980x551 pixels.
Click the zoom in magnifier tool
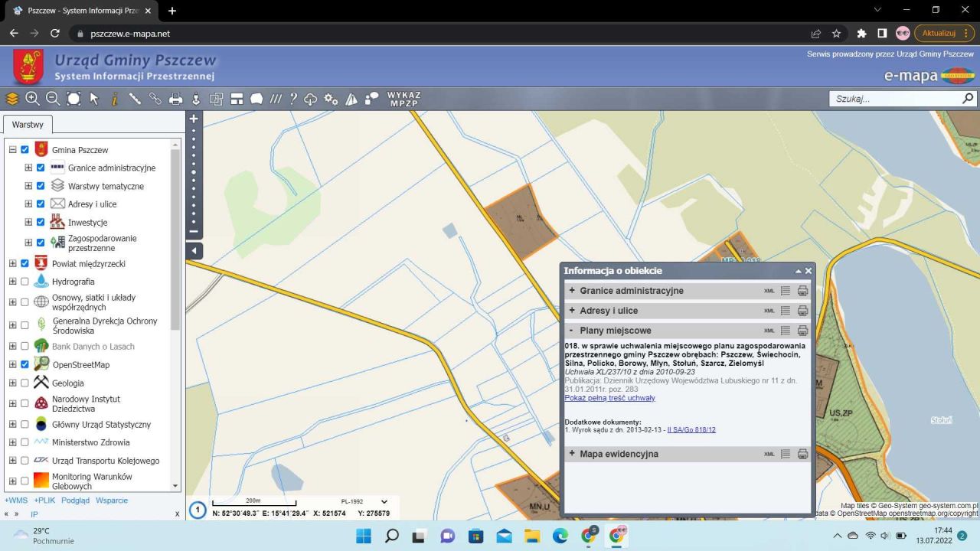[32, 99]
